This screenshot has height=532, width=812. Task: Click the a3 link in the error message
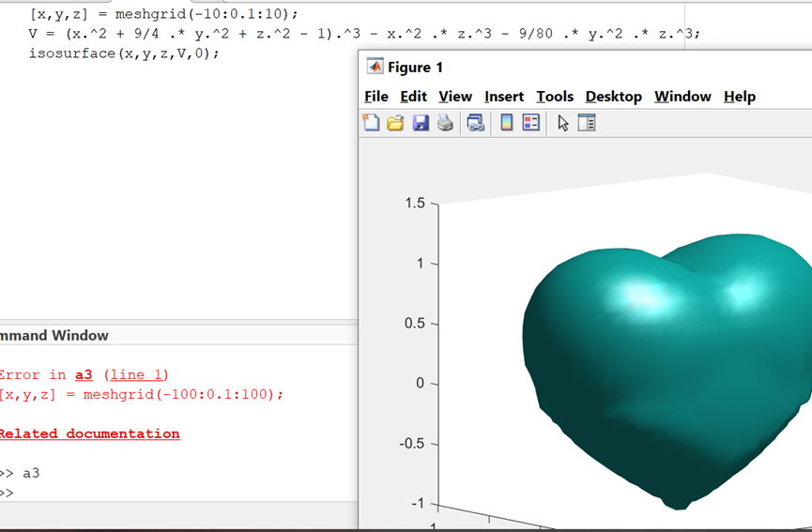[84, 374]
